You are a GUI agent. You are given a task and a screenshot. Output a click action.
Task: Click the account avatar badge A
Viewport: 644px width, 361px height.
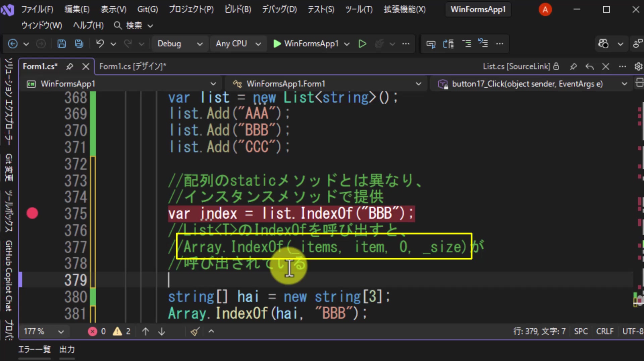click(x=545, y=9)
